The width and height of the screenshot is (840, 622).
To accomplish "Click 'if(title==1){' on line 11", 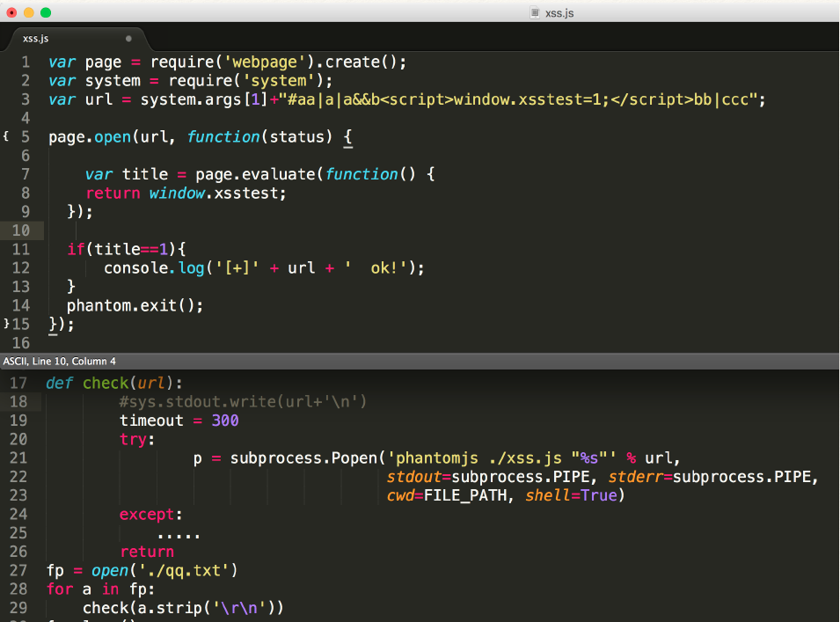I will (127, 249).
